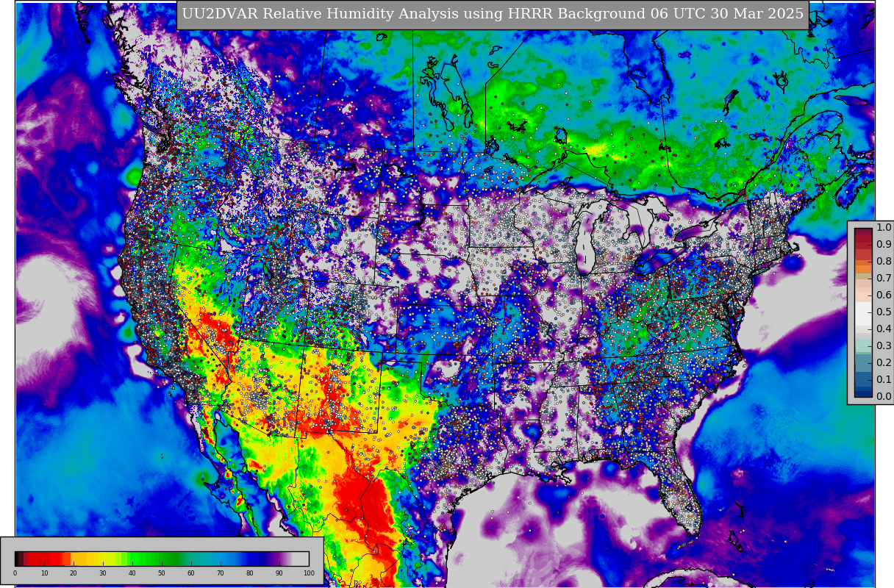Click the "0.2" label on the vertical legend
894x588 pixels.
(884, 363)
